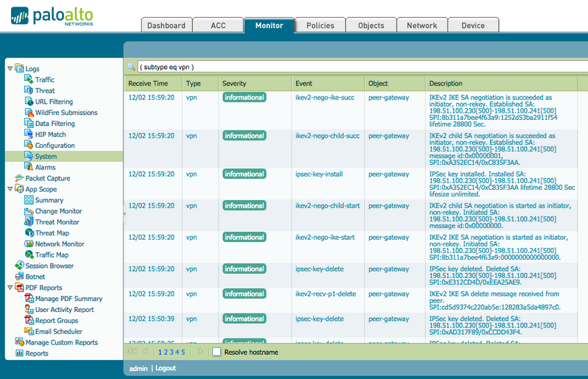The image size is (588, 379).
Task: Go to log page 4
Action: [x=177, y=352]
